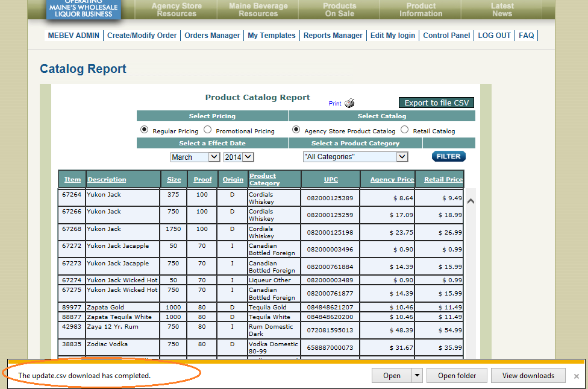Sort by Agency Price header
The image size is (588, 389).
click(392, 180)
